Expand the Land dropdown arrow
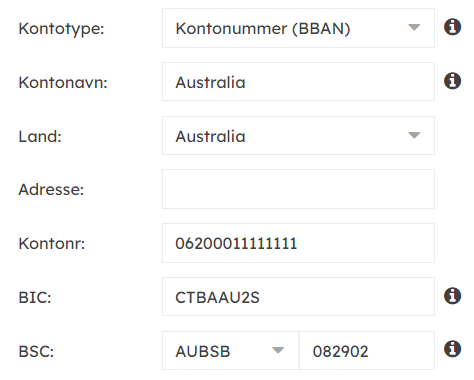 [x=414, y=135]
